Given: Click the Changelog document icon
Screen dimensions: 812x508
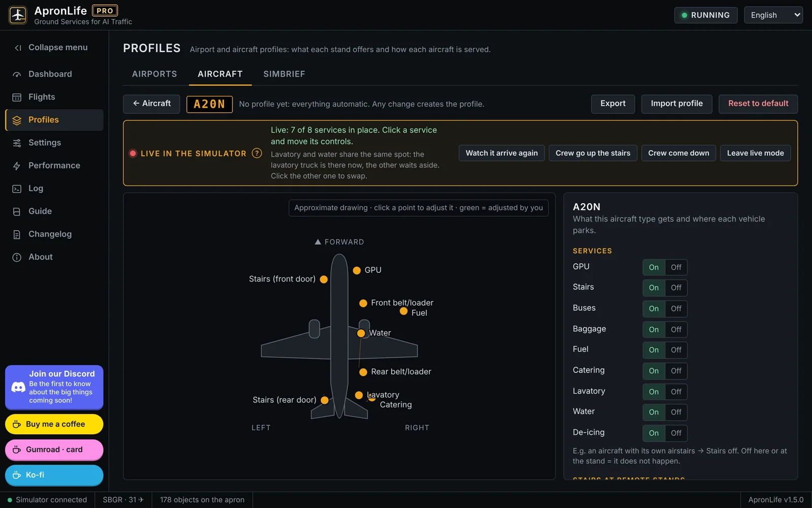Looking at the screenshot, I should pos(17,234).
